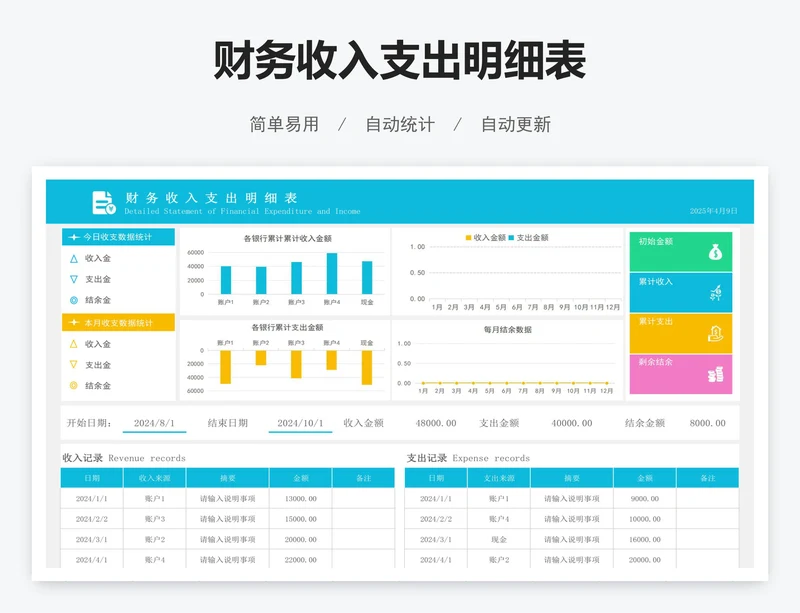Click the 摘要 header in expense records table
This screenshot has height=613, width=800.
572,478
